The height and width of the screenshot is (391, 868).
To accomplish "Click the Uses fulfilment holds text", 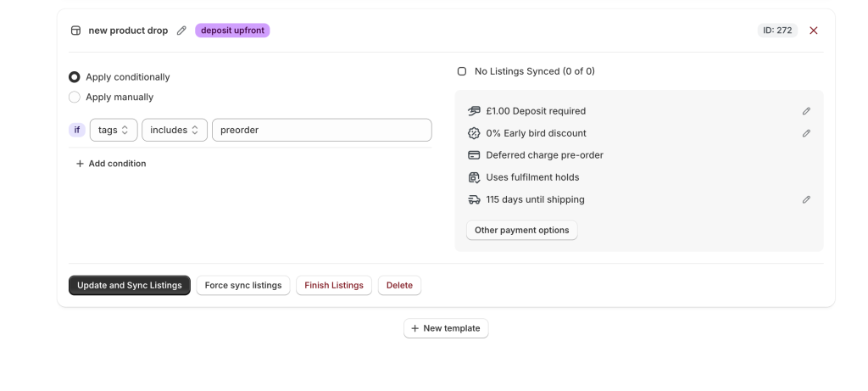I will [532, 178].
